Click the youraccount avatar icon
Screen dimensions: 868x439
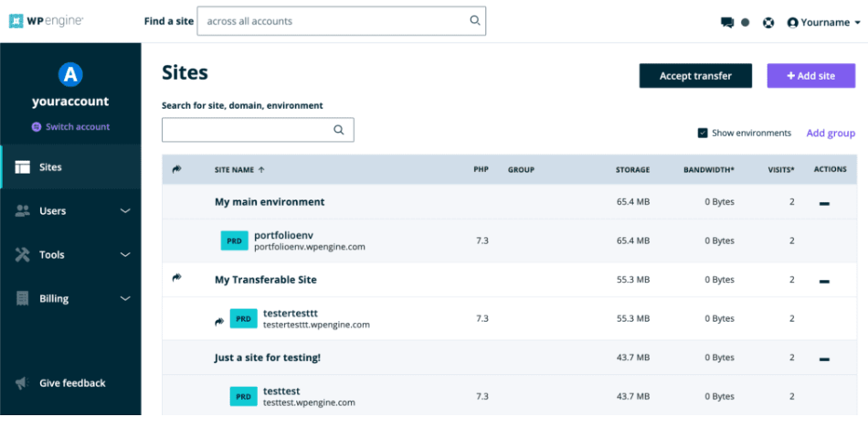(70, 75)
